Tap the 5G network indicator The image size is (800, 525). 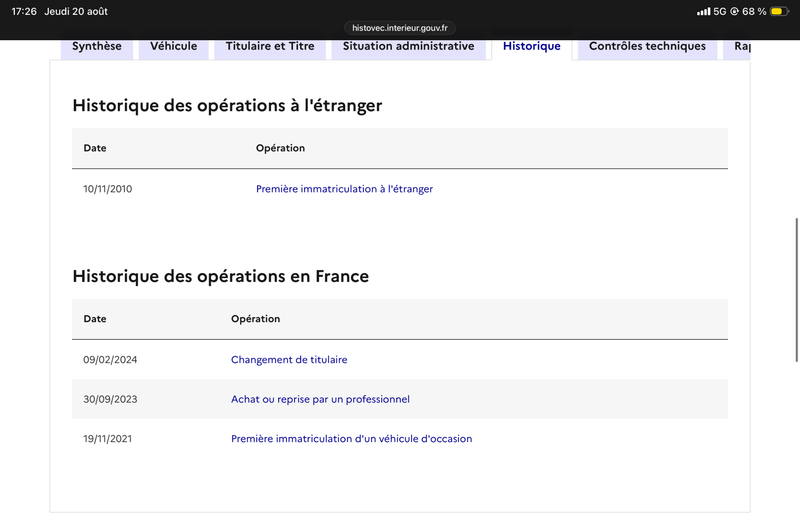[719, 11]
